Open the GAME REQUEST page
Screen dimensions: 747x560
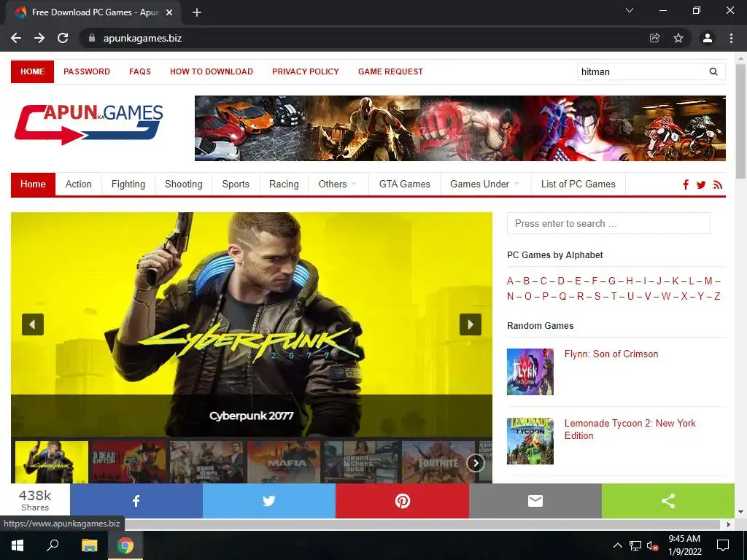coord(391,71)
